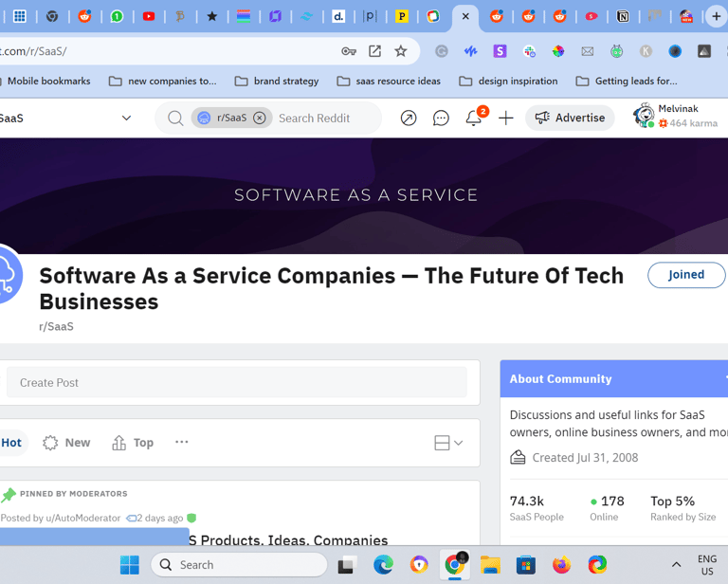Launch Microsoft Edge from the taskbar
Screen dimensions: 728x584
pos(383,565)
